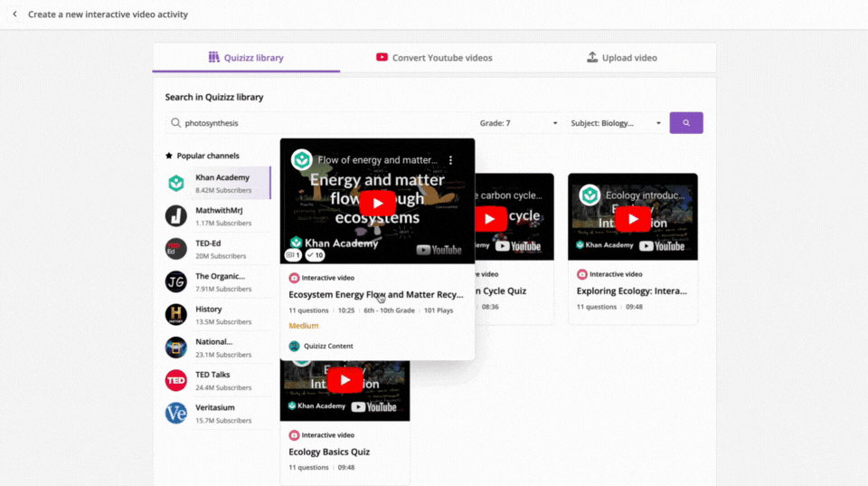Screen dimensions: 868x486
Task: Click TED Talks channel name
Action: coord(212,375)
